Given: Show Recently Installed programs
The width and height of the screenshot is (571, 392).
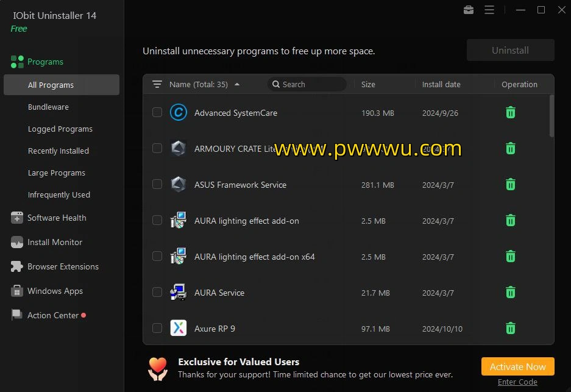Looking at the screenshot, I should point(59,151).
